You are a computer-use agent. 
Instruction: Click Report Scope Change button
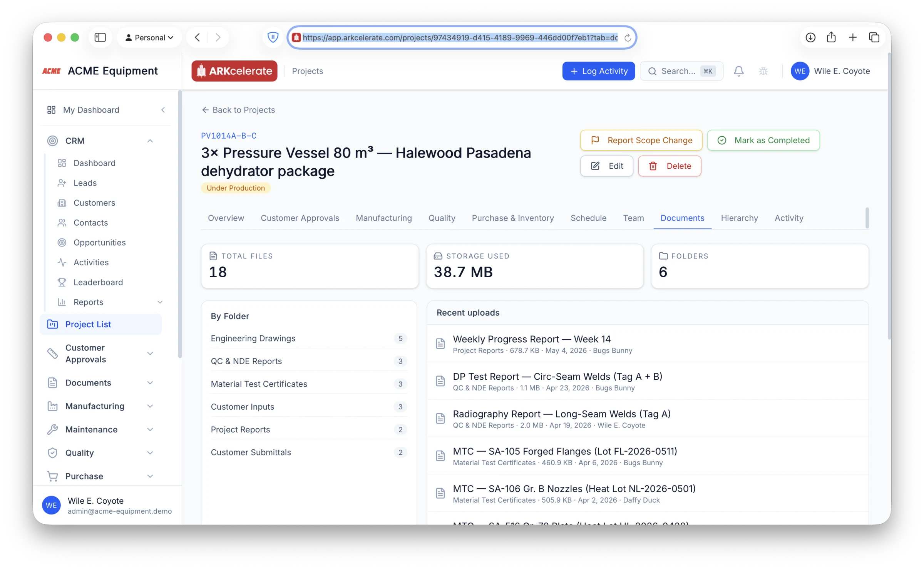pyautogui.click(x=641, y=141)
